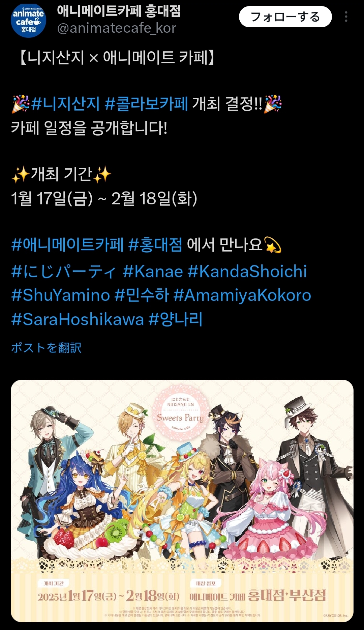
Task: Open the @animatecafe_kor handle
Action: [x=117, y=28]
